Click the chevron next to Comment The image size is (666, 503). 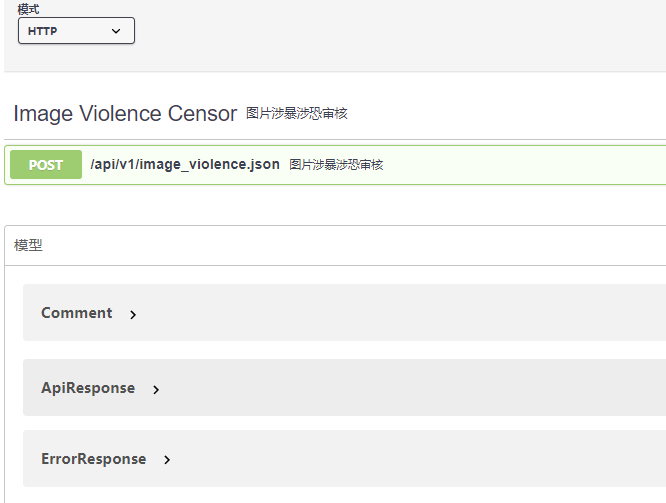tap(133, 314)
